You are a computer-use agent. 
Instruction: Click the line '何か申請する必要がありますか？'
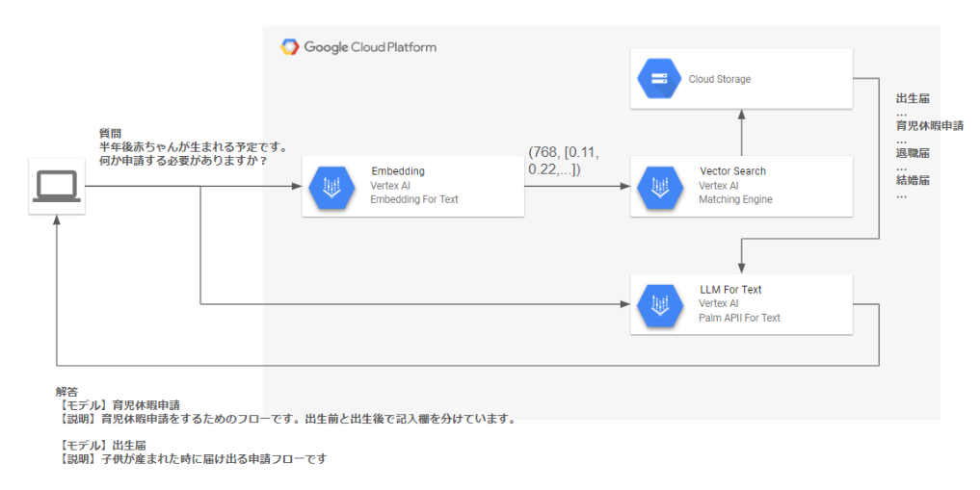183,161
